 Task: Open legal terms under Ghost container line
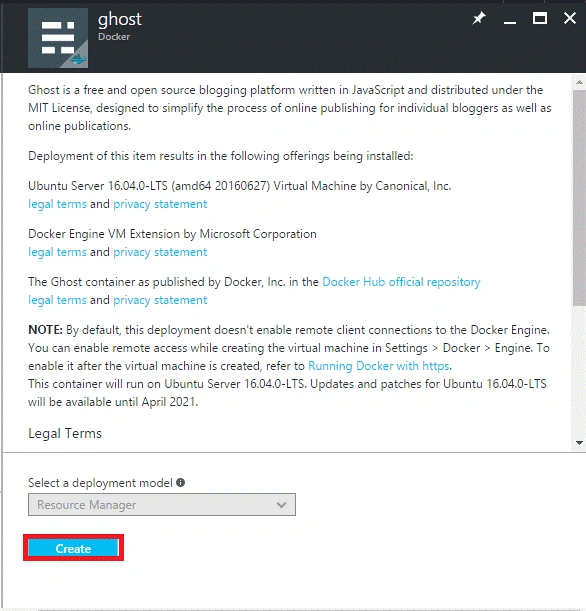tap(57, 300)
